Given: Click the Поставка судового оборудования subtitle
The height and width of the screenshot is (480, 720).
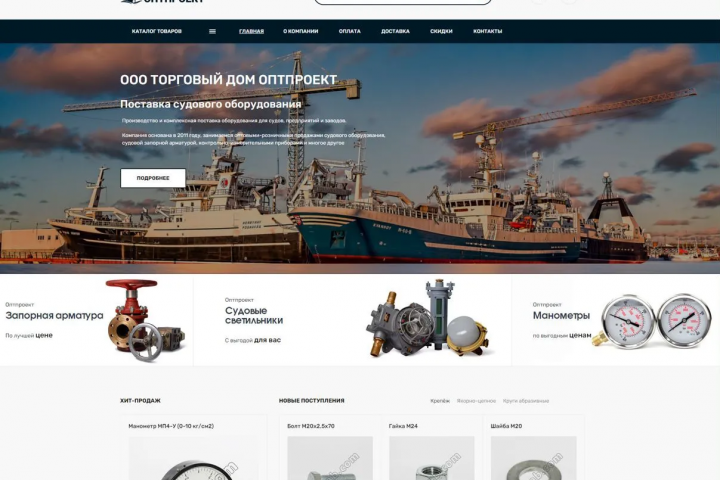Looking at the screenshot, I should 211,104.
